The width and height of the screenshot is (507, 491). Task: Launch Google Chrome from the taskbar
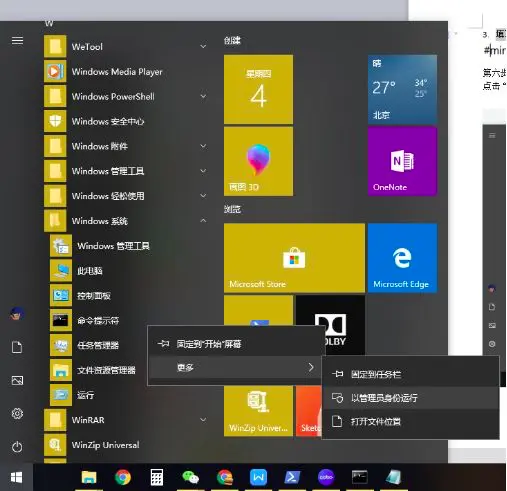click(123, 477)
